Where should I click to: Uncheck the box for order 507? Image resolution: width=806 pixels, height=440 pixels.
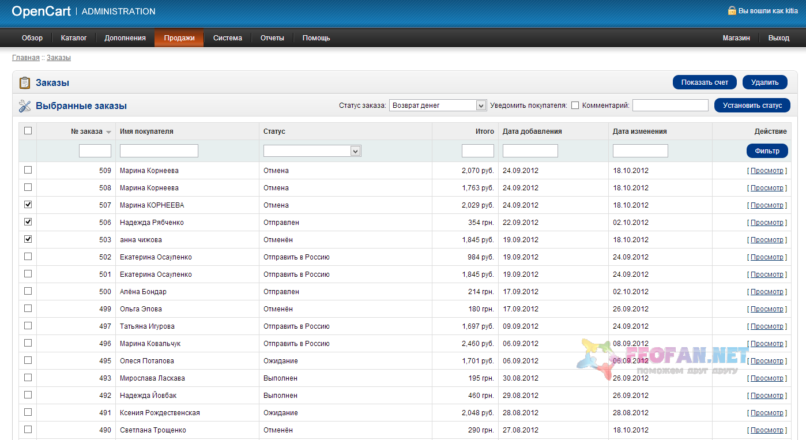(28, 204)
